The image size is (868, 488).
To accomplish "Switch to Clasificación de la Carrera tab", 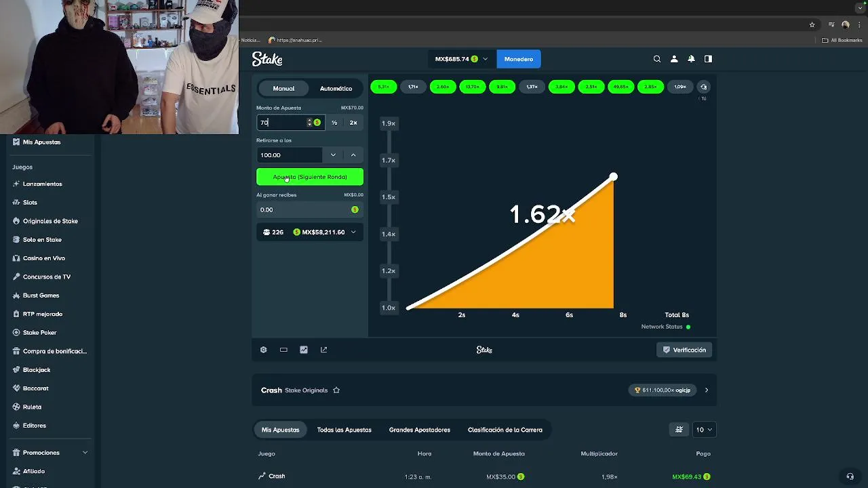I will pos(505,430).
